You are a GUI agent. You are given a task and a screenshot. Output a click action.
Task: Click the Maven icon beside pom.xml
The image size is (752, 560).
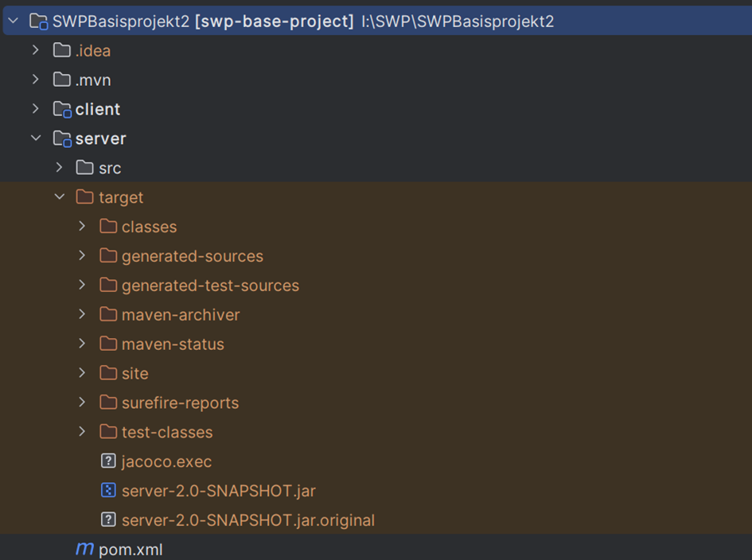(x=84, y=550)
